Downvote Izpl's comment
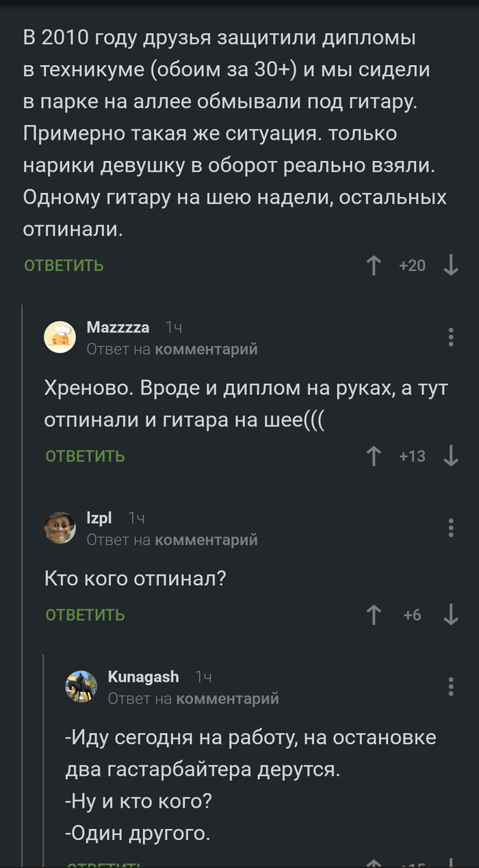The image size is (479, 868). (452, 615)
